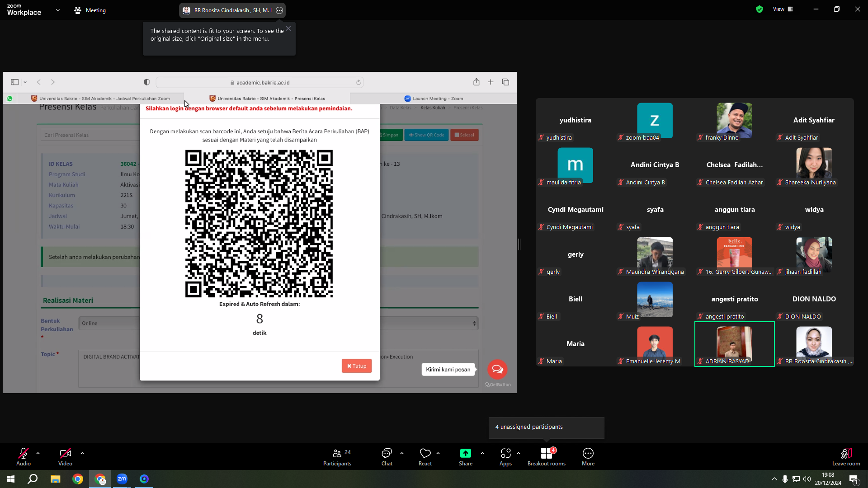The image size is (868, 488).
Task: Switch to Jadwal Perkuliahan Zoom browser tab
Action: point(100,99)
